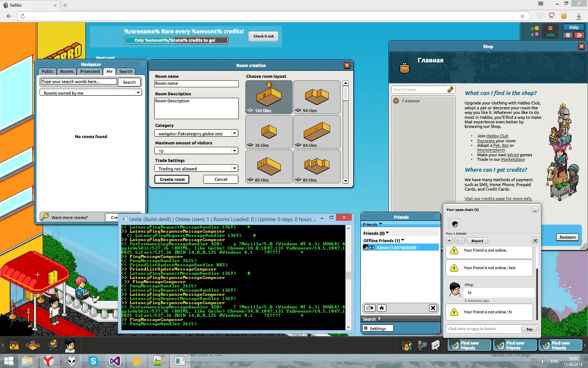Viewport: 588px width, 368px height.
Task: Open the Promoted tab in Navigator
Action: (90, 71)
